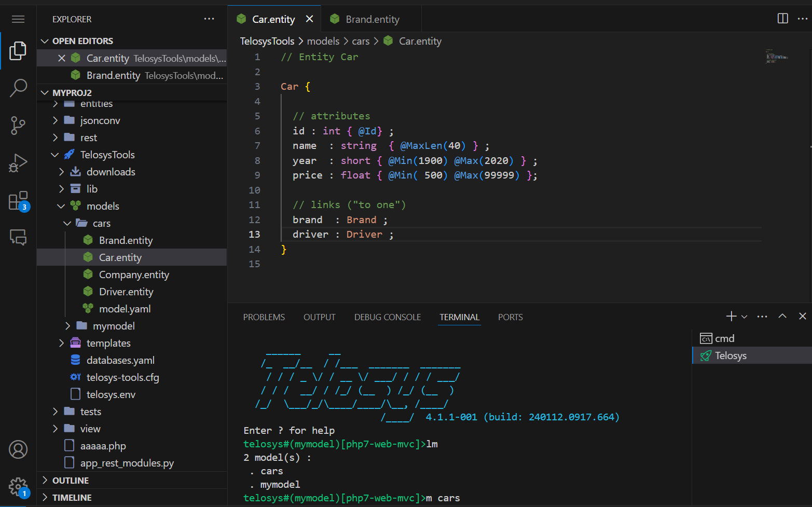Select the cmd terminal instance

pos(724,338)
